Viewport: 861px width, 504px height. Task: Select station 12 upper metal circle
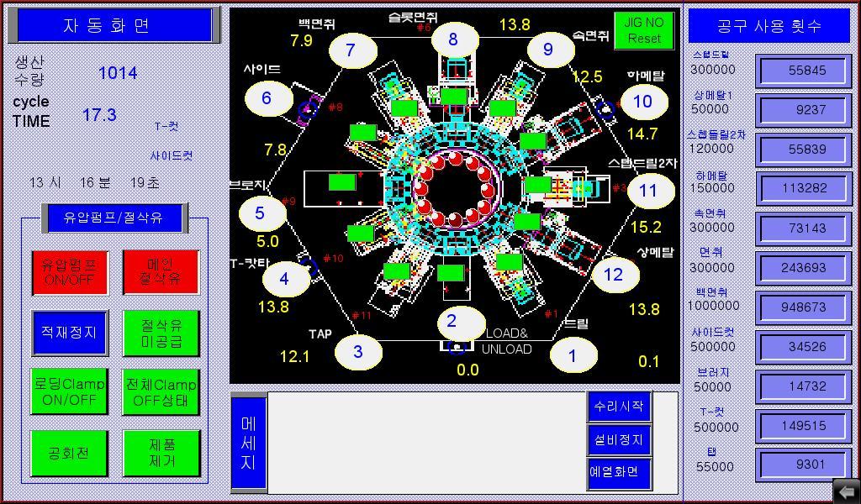pos(615,275)
